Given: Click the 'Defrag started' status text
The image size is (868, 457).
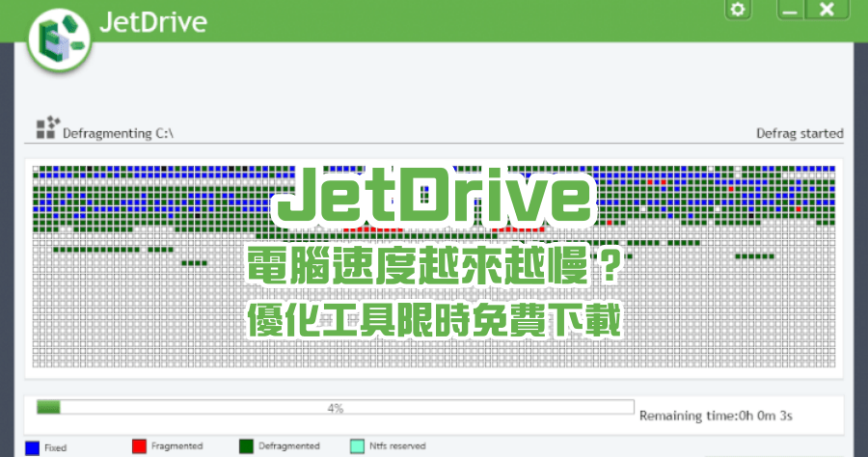Looking at the screenshot, I should (x=800, y=133).
